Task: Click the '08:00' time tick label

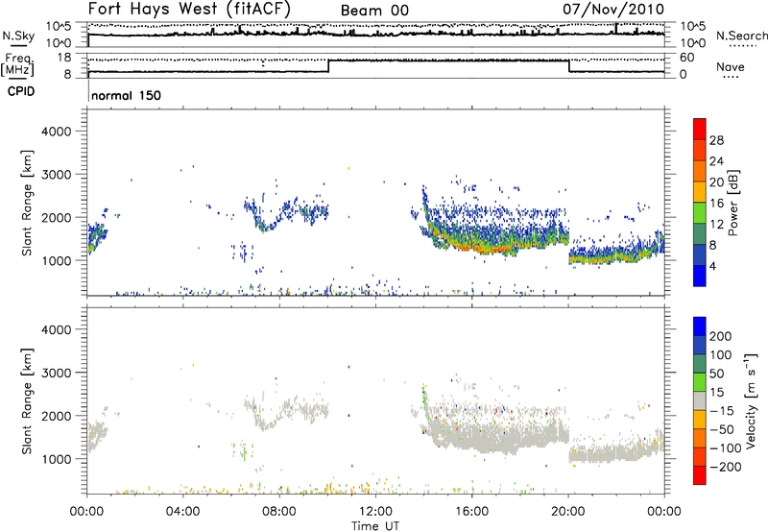Action: pyautogui.click(x=279, y=512)
